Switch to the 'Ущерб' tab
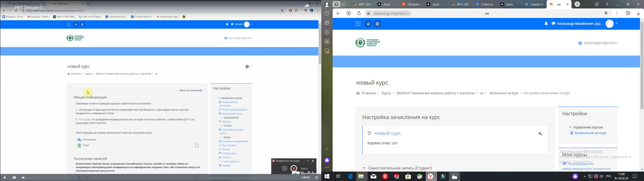 [x=534, y=4]
